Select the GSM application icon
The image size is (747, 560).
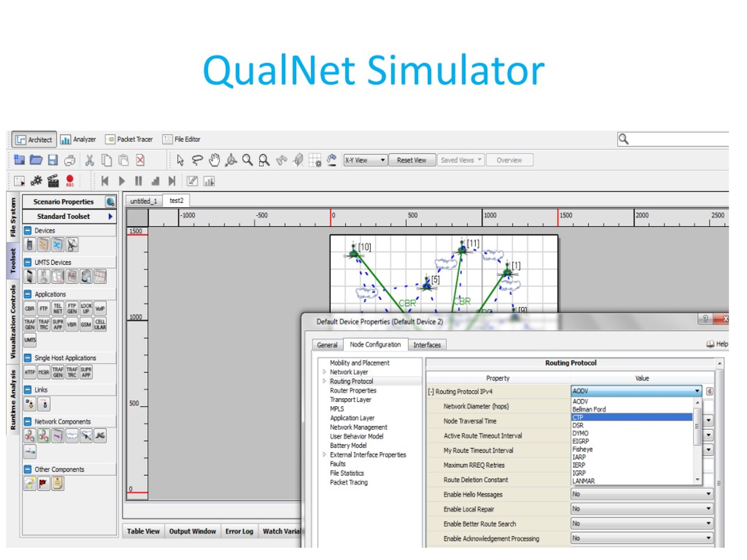86,325
